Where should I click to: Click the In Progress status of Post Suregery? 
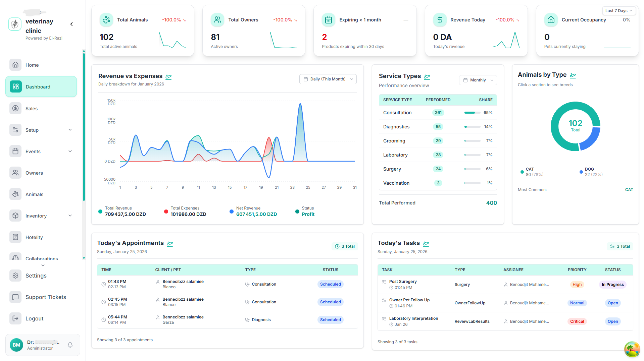click(612, 285)
